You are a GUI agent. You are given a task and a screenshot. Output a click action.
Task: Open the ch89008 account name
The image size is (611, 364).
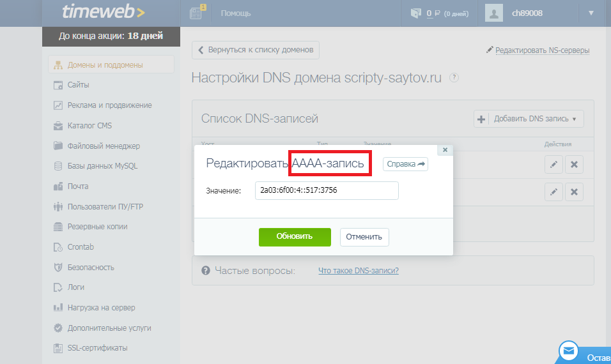(x=527, y=13)
